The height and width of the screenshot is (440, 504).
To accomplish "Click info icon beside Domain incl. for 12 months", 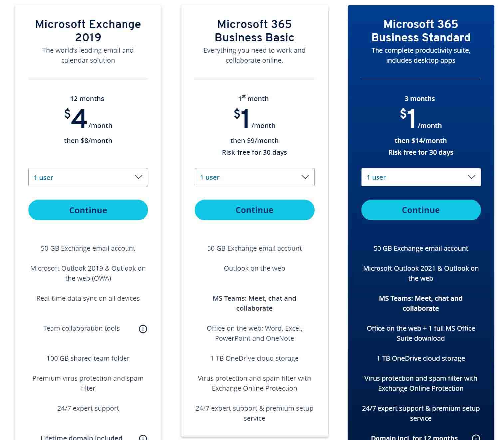I will pyautogui.click(x=476, y=438).
